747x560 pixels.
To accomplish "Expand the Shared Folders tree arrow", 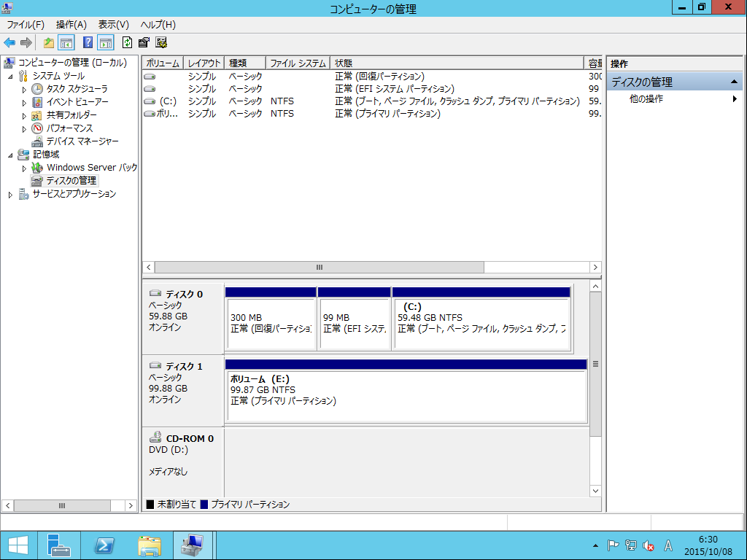I will click(x=24, y=116).
